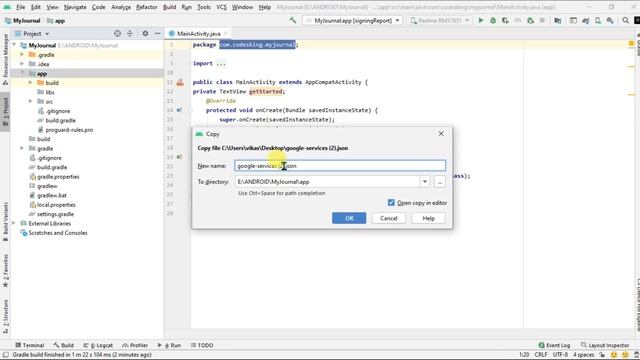The image size is (640, 360).
Task: Open the run configuration dropdown
Action: [x=353, y=20]
